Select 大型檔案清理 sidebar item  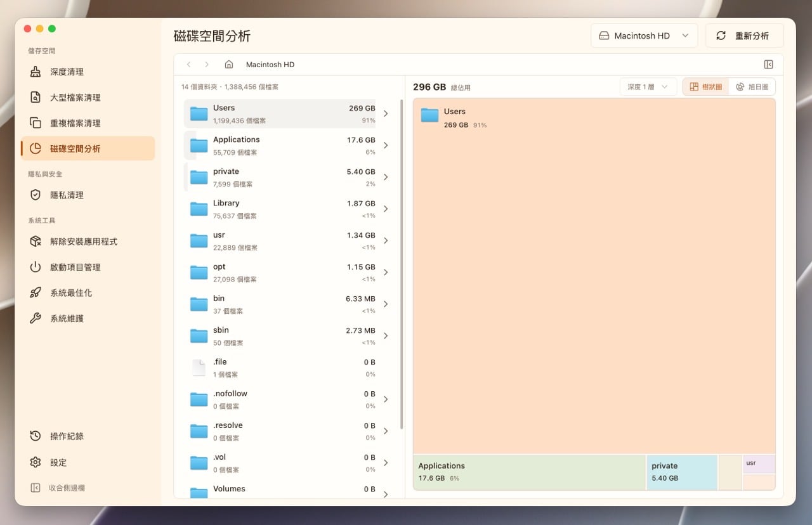88,97
